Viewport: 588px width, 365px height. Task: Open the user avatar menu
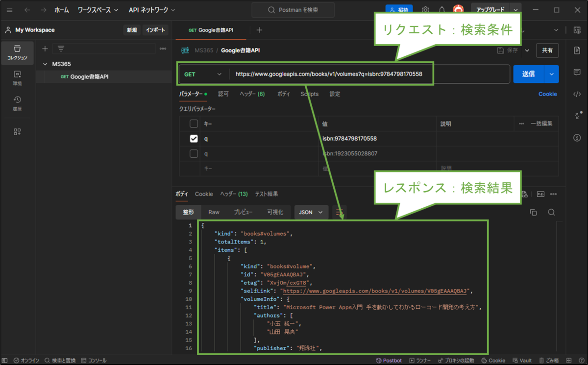[x=458, y=10]
